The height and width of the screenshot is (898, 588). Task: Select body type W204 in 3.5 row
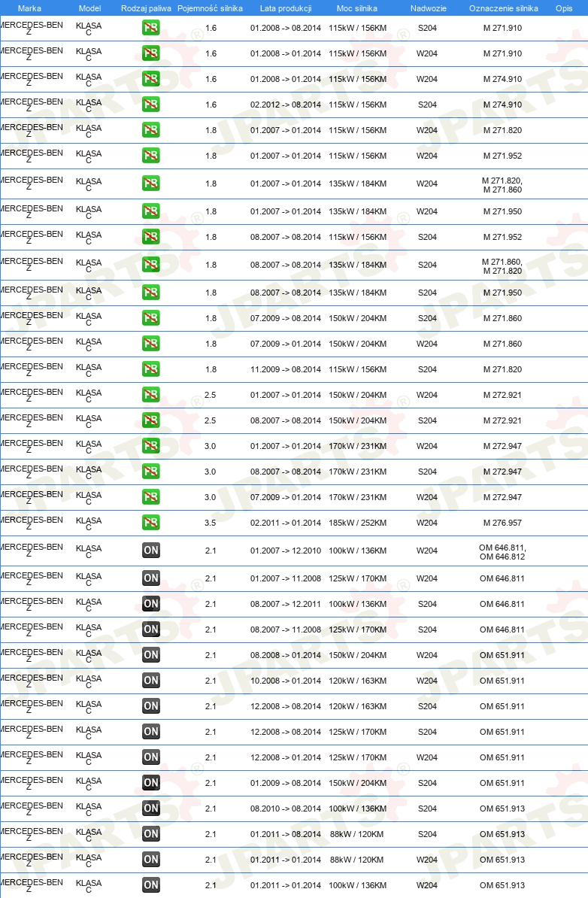pyautogui.click(x=427, y=522)
